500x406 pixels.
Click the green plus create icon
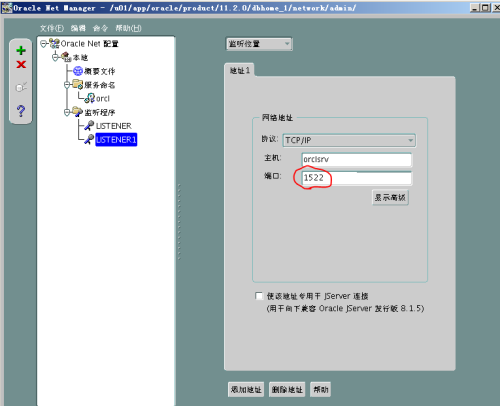(21, 50)
